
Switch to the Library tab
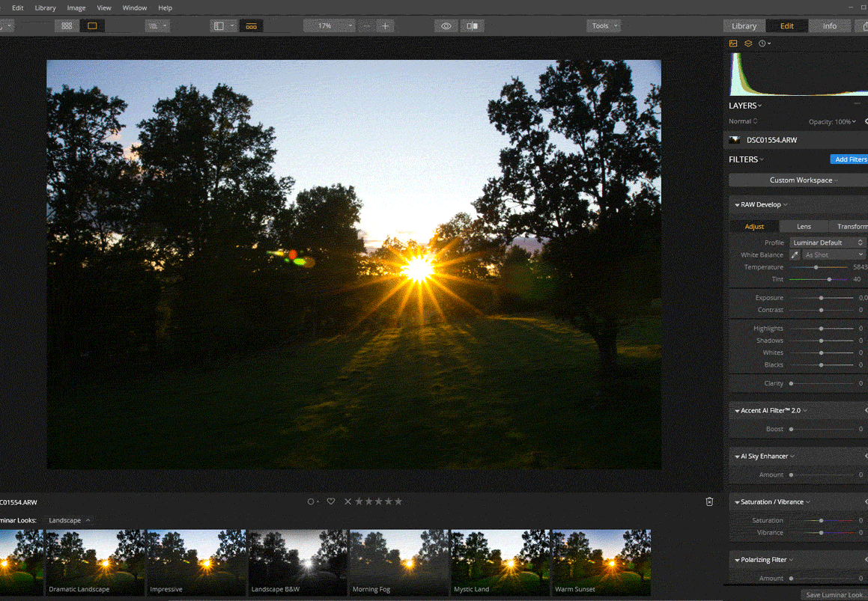pos(744,25)
